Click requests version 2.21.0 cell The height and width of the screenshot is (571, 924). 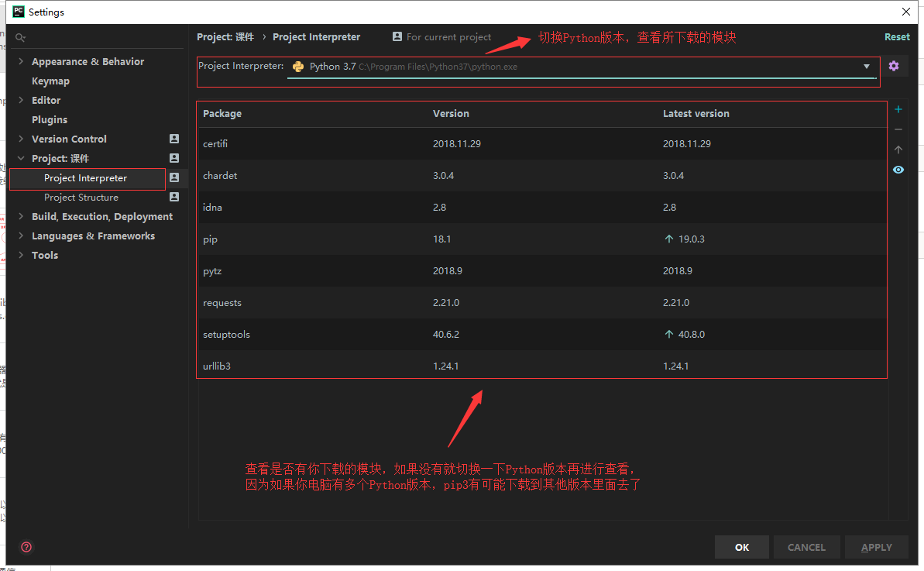(x=446, y=303)
